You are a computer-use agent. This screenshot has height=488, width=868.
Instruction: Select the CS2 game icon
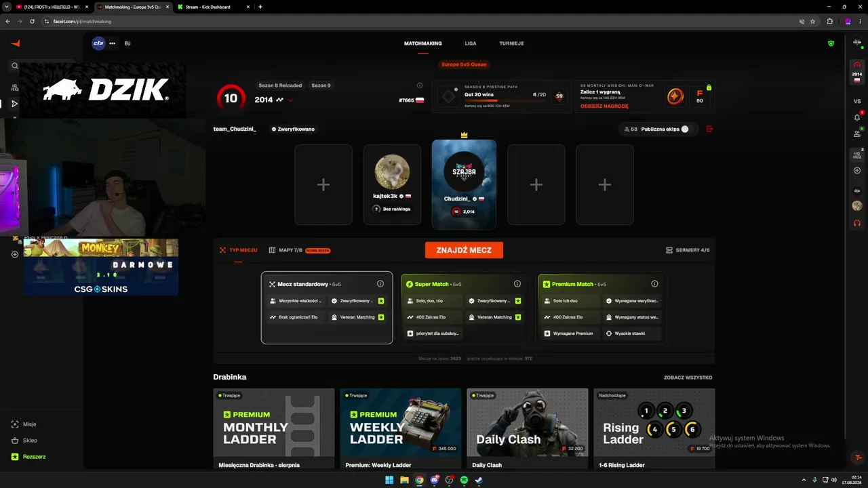(99, 43)
